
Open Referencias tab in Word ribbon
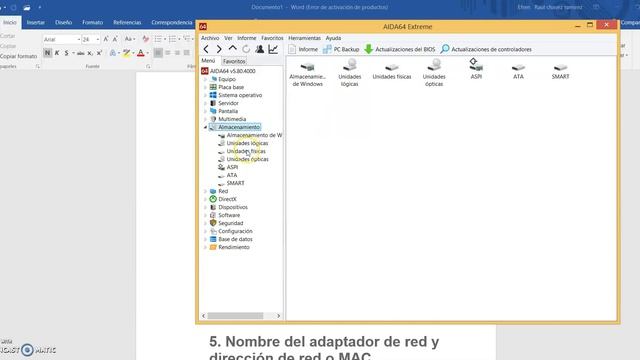(127, 22)
